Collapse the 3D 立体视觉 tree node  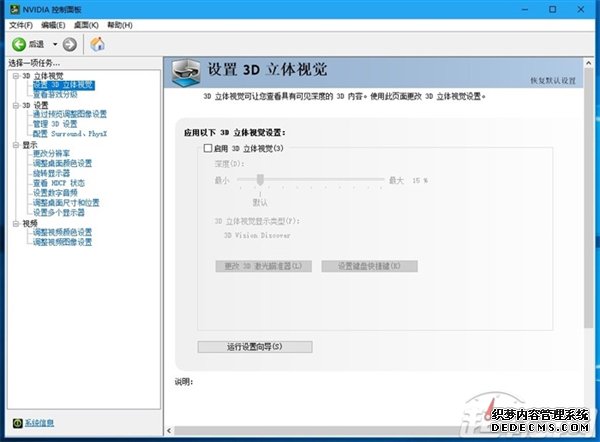[x=16, y=76]
